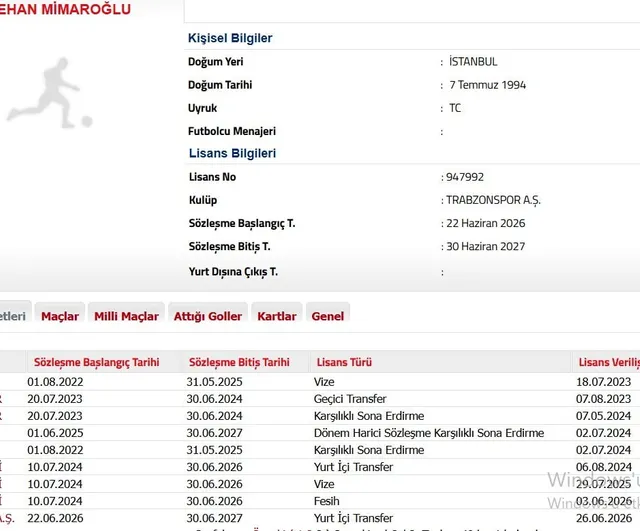Click the Doğum Yeri label

(216, 62)
